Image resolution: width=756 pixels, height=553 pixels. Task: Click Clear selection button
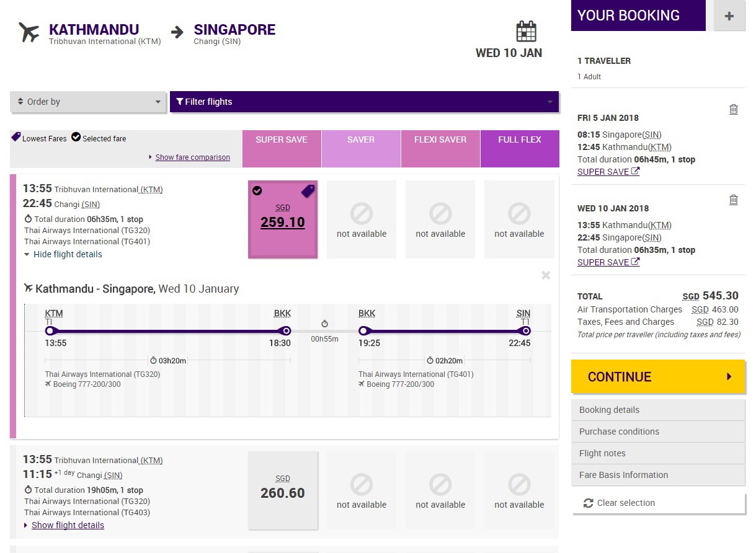click(658, 503)
